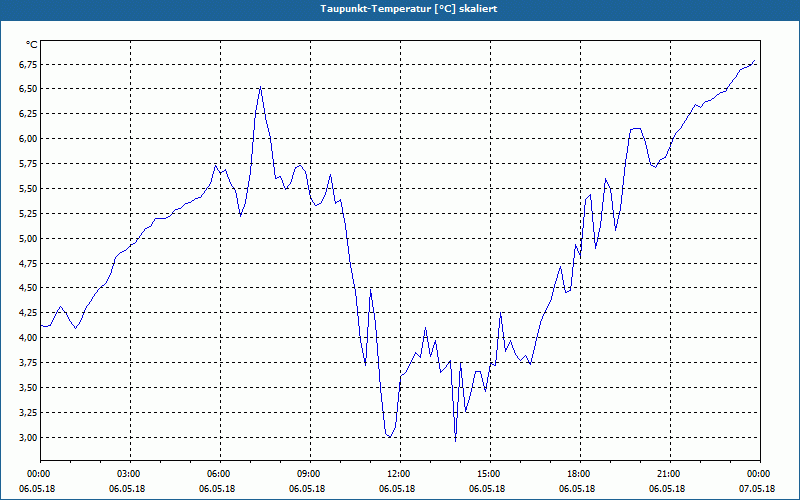Click the 03:00 time label

pos(131,474)
